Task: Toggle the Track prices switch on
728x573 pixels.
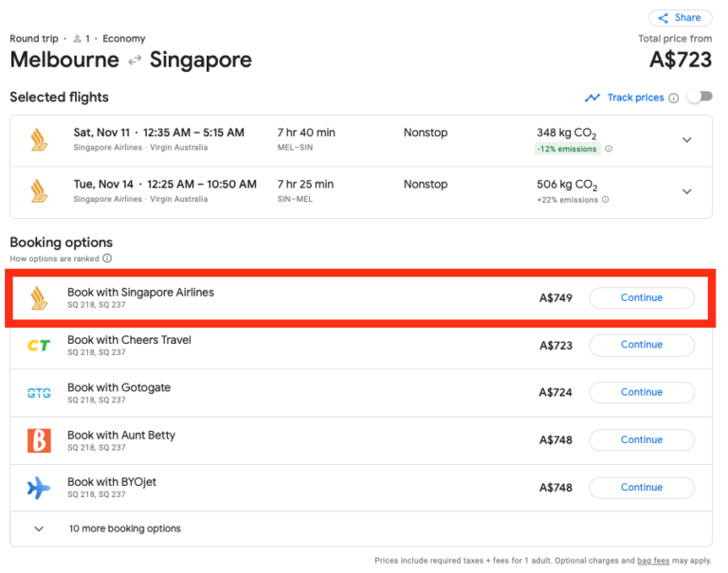Action: coord(701,97)
